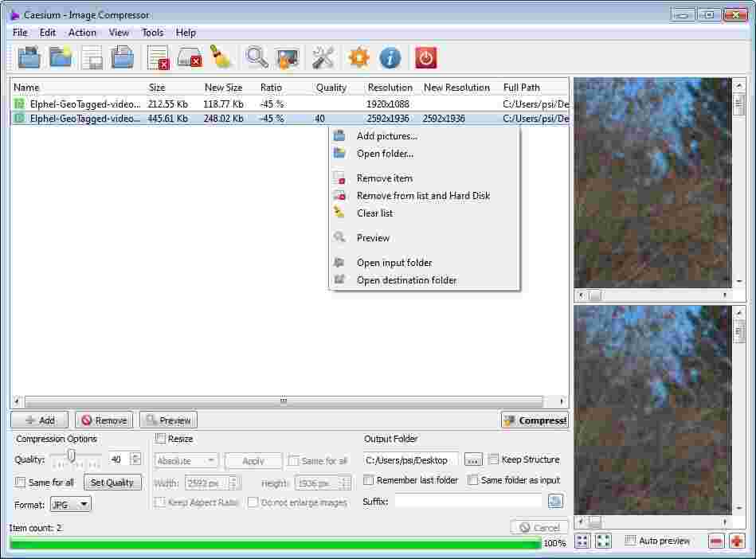This screenshot has width=756, height=559.
Task: Open the Format dropdown showing JPG
Action: point(69,503)
